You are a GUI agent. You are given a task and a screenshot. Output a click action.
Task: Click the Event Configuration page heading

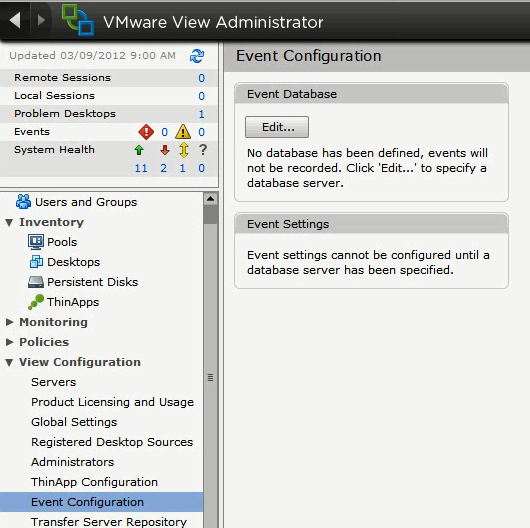click(308, 56)
